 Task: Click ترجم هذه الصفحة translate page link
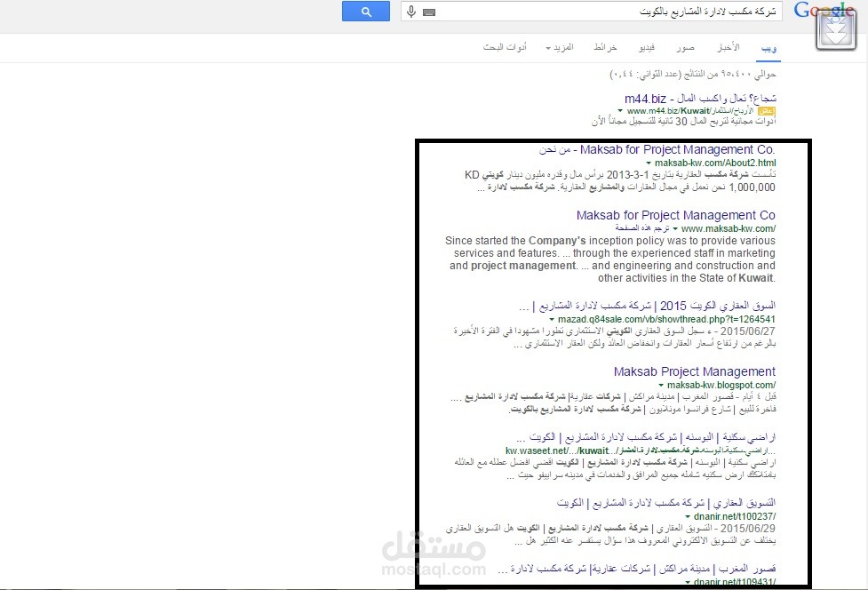(642, 228)
